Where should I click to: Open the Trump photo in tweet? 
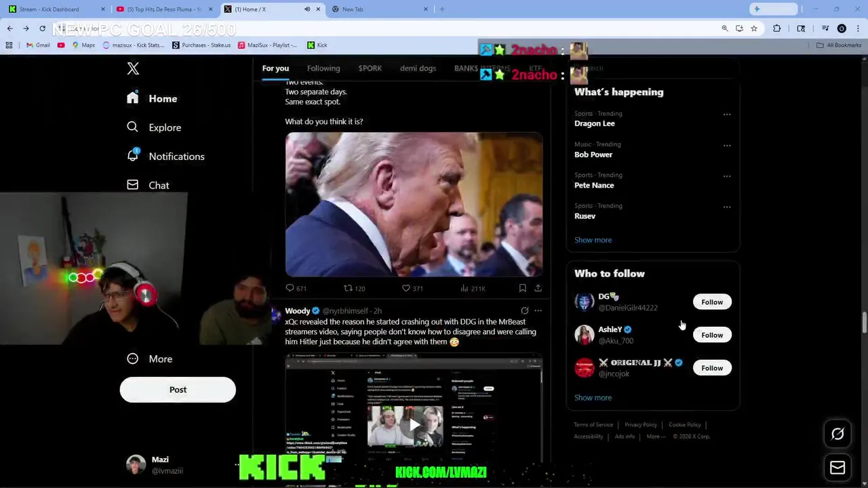[x=414, y=204]
